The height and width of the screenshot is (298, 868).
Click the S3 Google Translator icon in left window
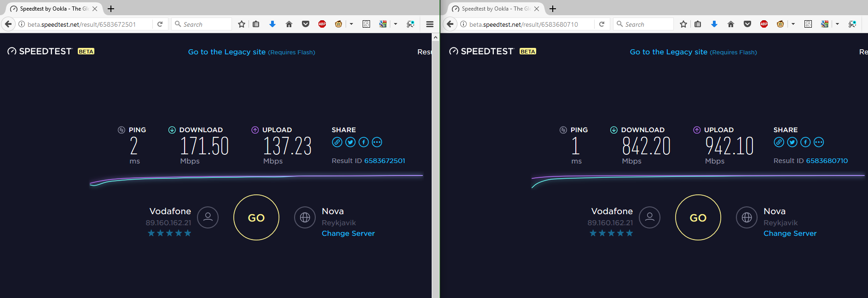(x=383, y=24)
